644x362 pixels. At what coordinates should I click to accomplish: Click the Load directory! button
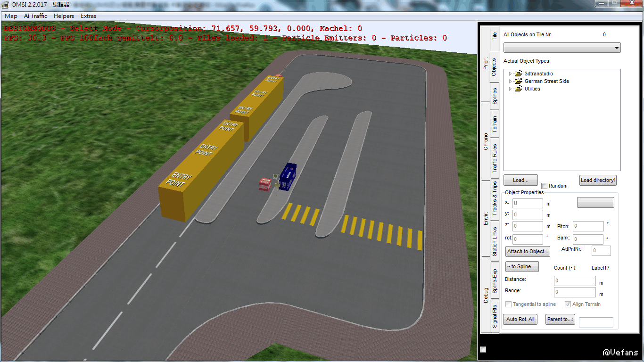pos(598,180)
